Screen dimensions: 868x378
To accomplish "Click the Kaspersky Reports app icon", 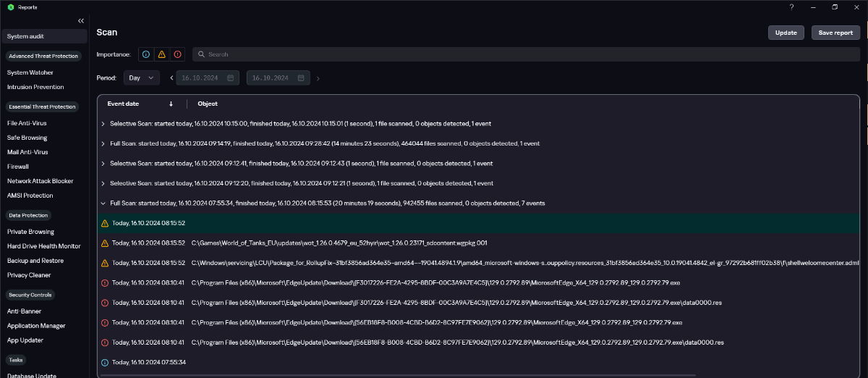I will (x=11, y=7).
